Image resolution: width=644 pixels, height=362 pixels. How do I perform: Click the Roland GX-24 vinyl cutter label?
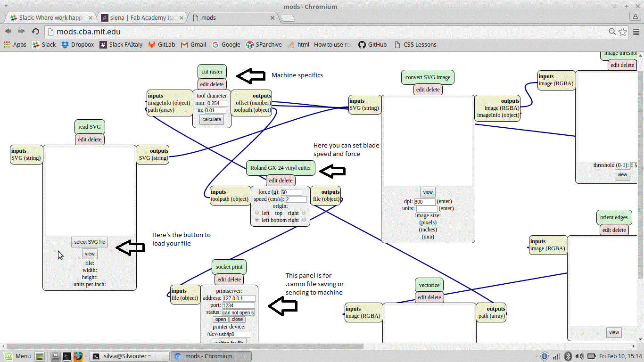(x=281, y=168)
